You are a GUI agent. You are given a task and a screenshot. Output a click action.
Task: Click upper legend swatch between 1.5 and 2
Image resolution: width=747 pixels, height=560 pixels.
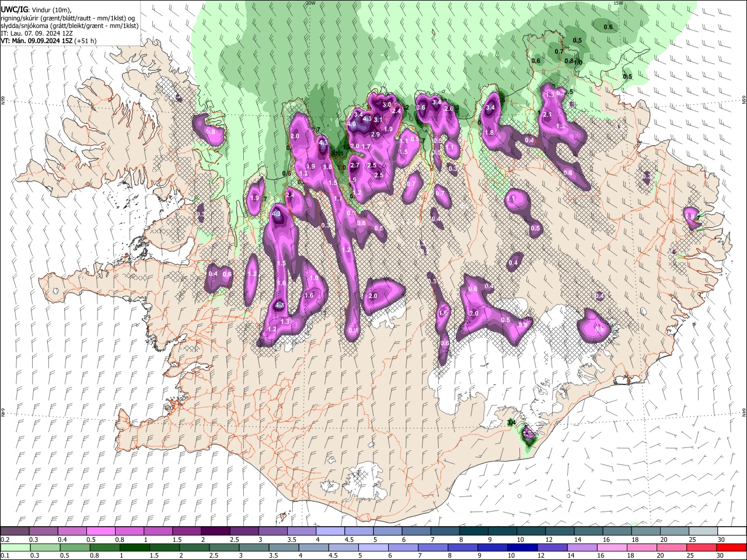(187, 531)
